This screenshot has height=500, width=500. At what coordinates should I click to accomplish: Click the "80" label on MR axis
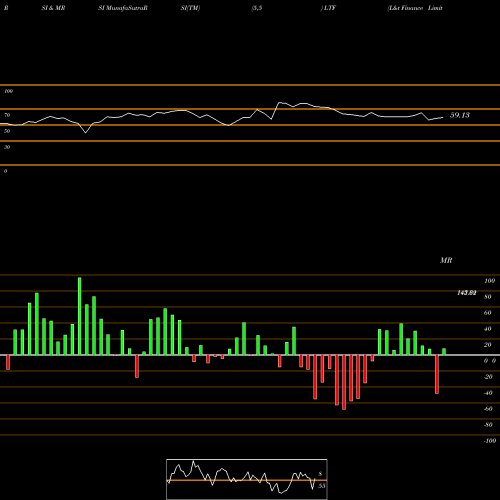(x=488, y=297)
